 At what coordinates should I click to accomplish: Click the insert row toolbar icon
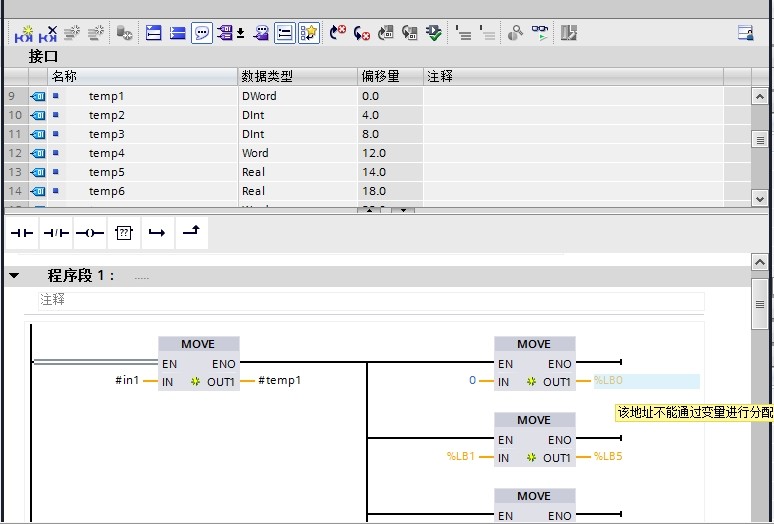[72, 33]
